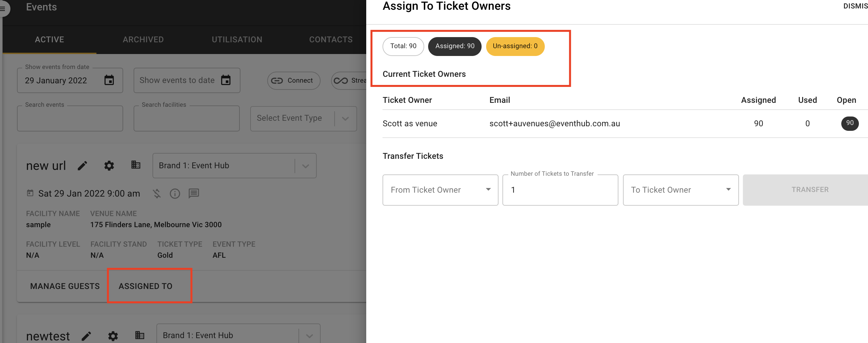This screenshot has width=868, height=343.
Task: Switch to the Archived tab
Action: click(x=143, y=39)
